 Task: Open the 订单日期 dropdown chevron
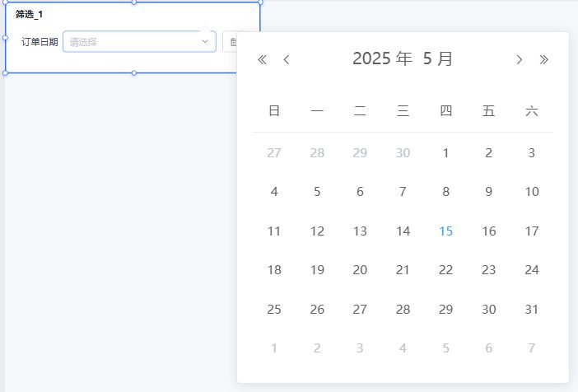pos(205,42)
